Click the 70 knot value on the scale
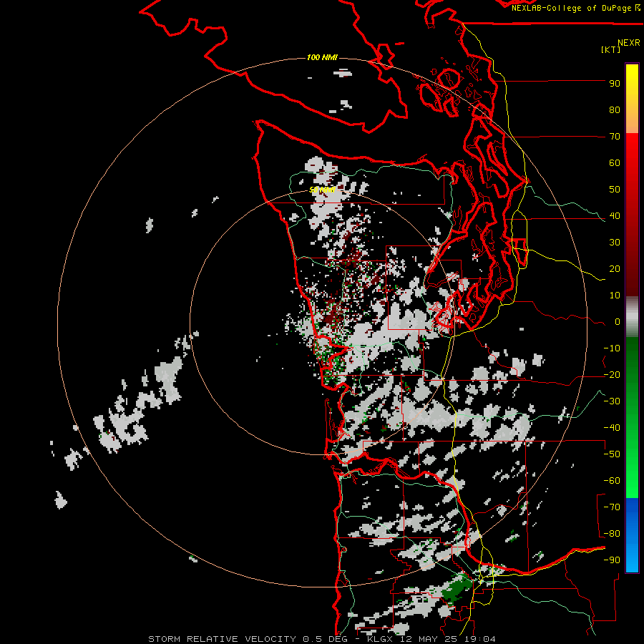This screenshot has width=644, height=644. tap(615, 137)
